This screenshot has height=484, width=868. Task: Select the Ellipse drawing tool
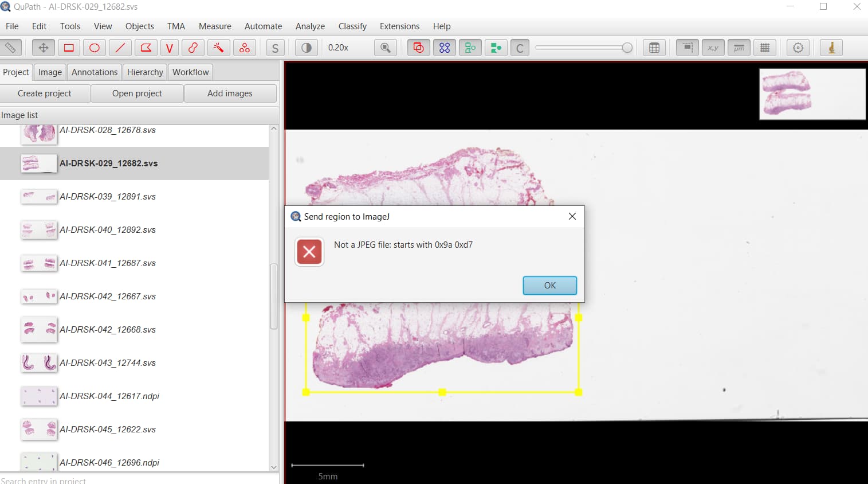point(94,48)
